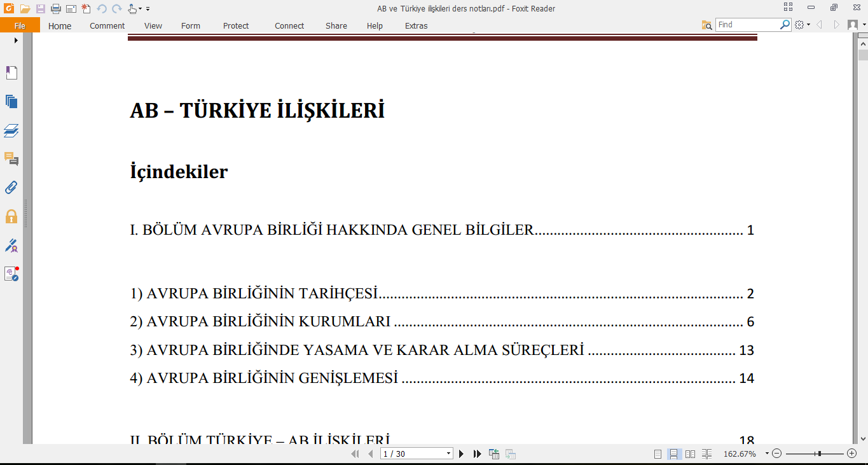This screenshot has width=868, height=465.
Task: Switch to single page view mode
Action: (x=658, y=454)
